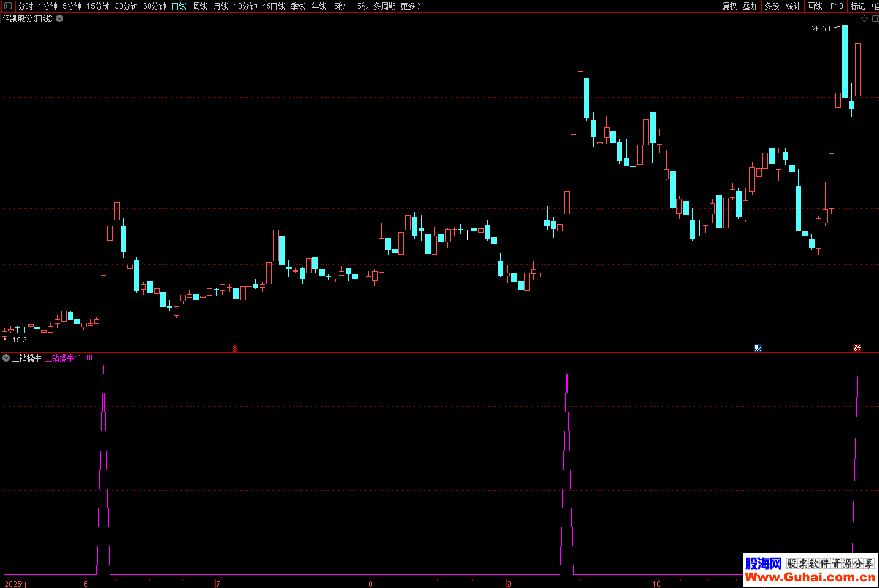Viewport: 879px width, 588px height.
Task: Click the panel layout icon at top-left
Action: pos(8,6)
